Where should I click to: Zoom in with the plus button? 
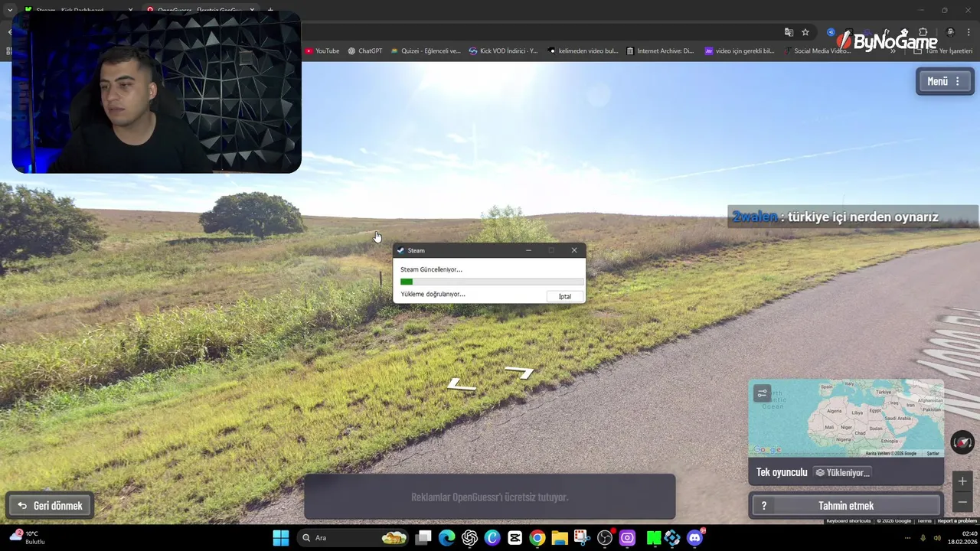pos(962,481)
